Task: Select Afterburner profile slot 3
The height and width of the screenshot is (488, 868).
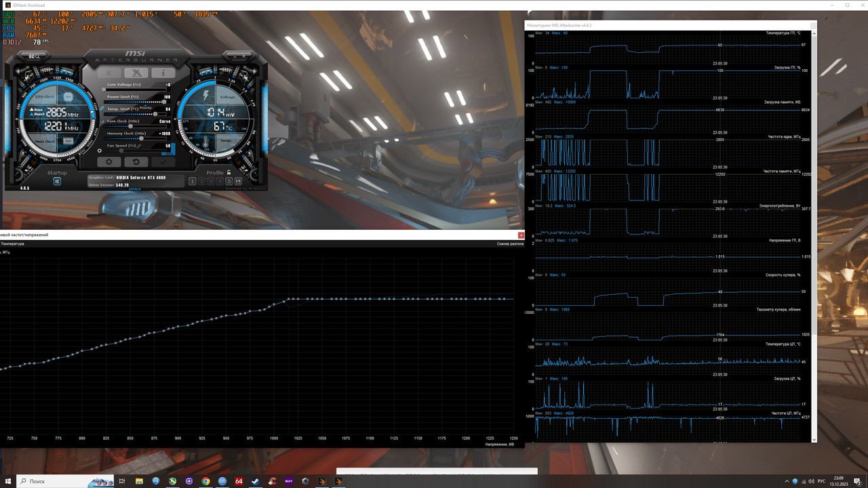Action: click(x=211, y=181)
